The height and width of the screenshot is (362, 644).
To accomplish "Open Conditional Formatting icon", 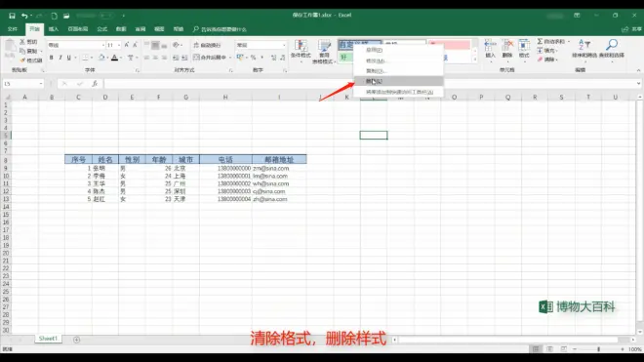I will [x=302, y=46].
